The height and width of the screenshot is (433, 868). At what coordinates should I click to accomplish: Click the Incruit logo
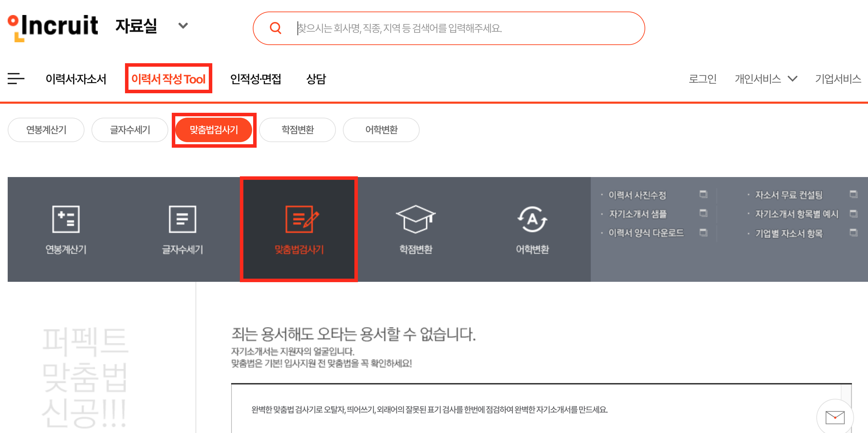53,27
